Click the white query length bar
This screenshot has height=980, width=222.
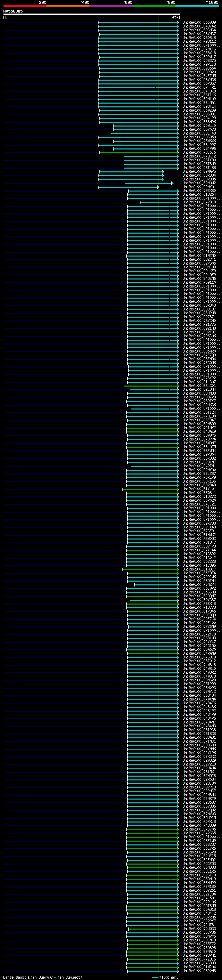(91, 14)
